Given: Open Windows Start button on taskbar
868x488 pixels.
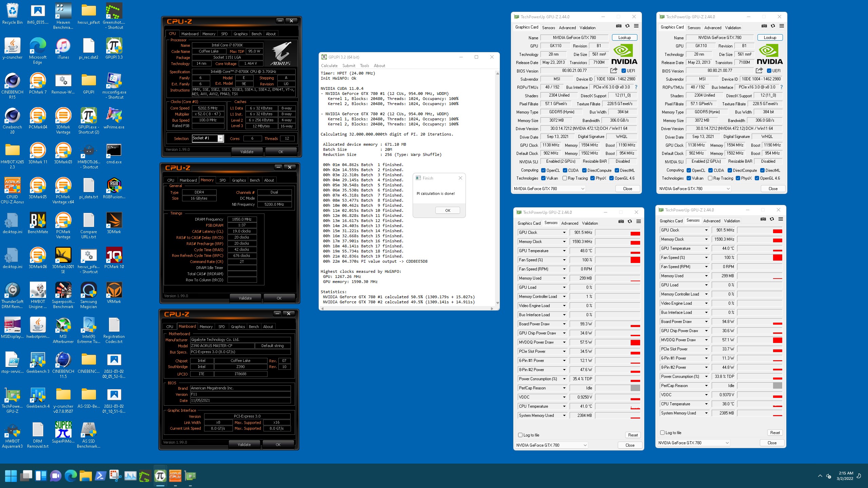Looking at the screenshot, I should point(11,476).
